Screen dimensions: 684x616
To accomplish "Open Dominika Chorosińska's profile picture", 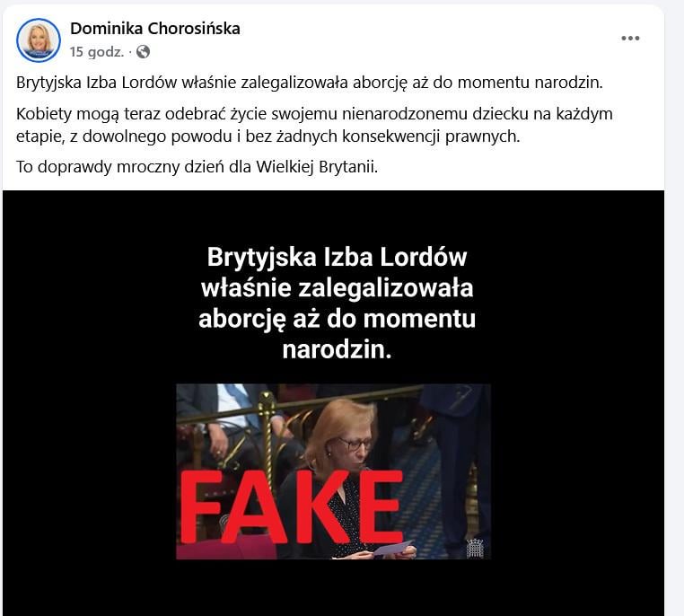I will click(39, 40).
